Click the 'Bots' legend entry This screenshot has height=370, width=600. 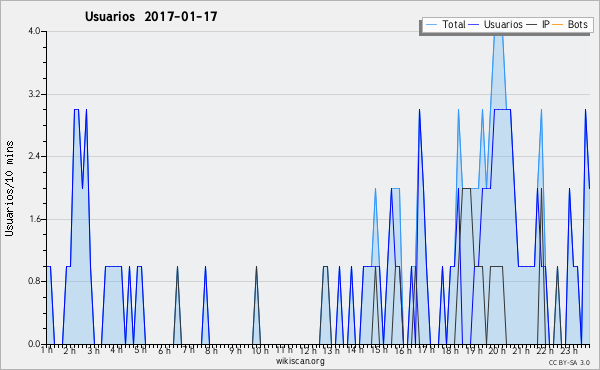(x=570, y=24)
